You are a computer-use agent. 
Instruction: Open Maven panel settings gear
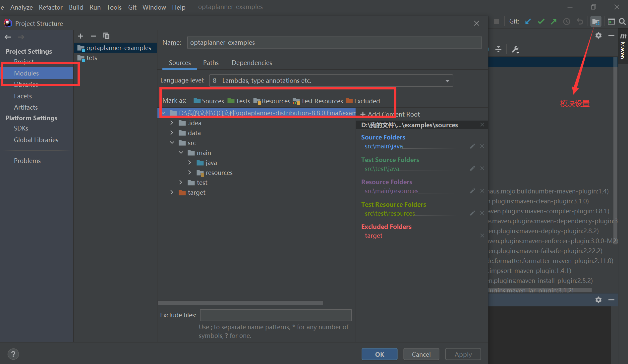point(599,35)
